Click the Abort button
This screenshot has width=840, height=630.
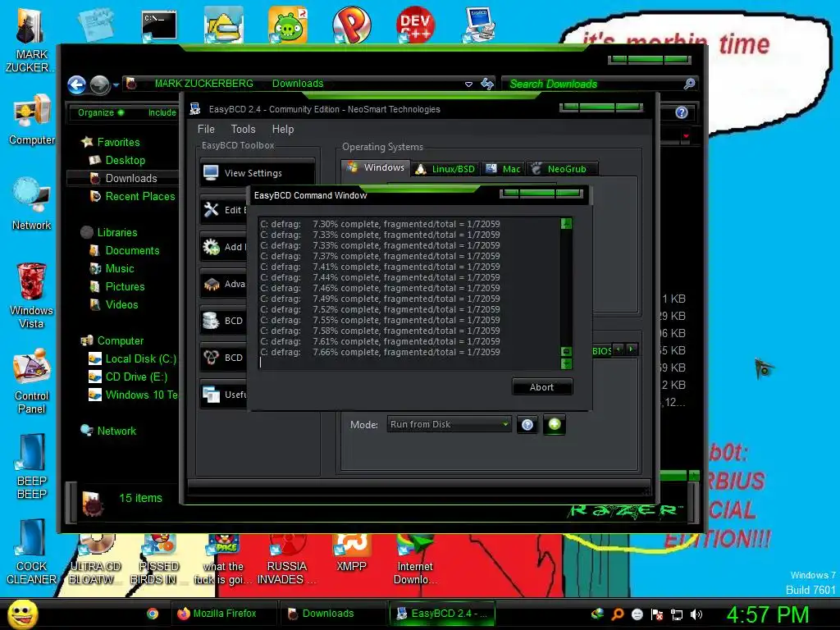click(542, 387)
